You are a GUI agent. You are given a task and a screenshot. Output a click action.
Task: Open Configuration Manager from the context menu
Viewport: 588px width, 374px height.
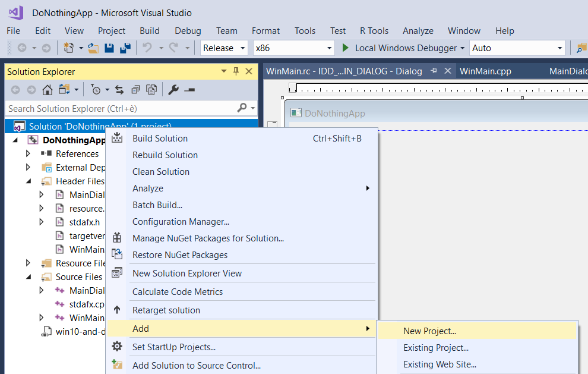(x=242, y=222)
